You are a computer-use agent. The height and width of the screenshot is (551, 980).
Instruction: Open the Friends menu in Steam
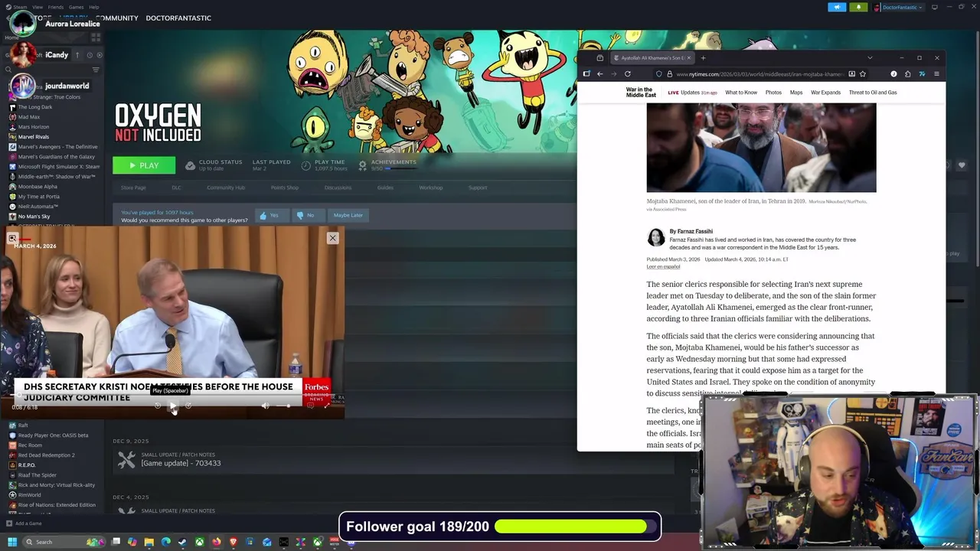pos(56,7)
